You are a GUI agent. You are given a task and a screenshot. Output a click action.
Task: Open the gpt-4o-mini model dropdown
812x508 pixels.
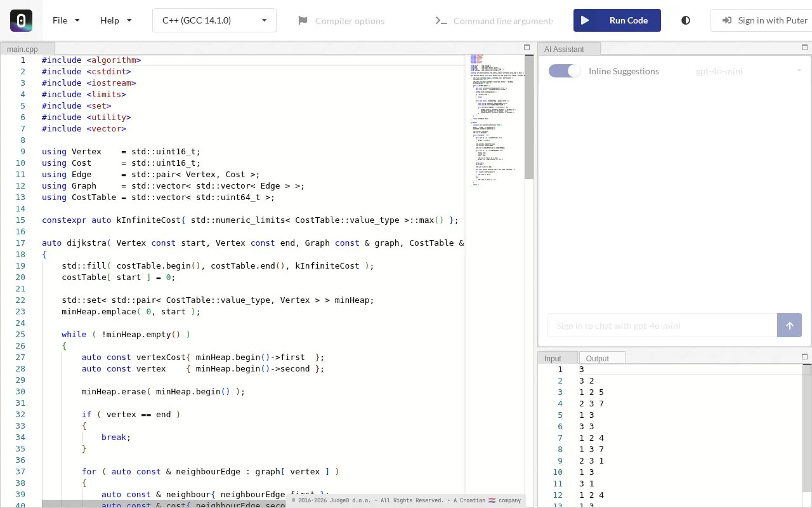click(749, 71)
